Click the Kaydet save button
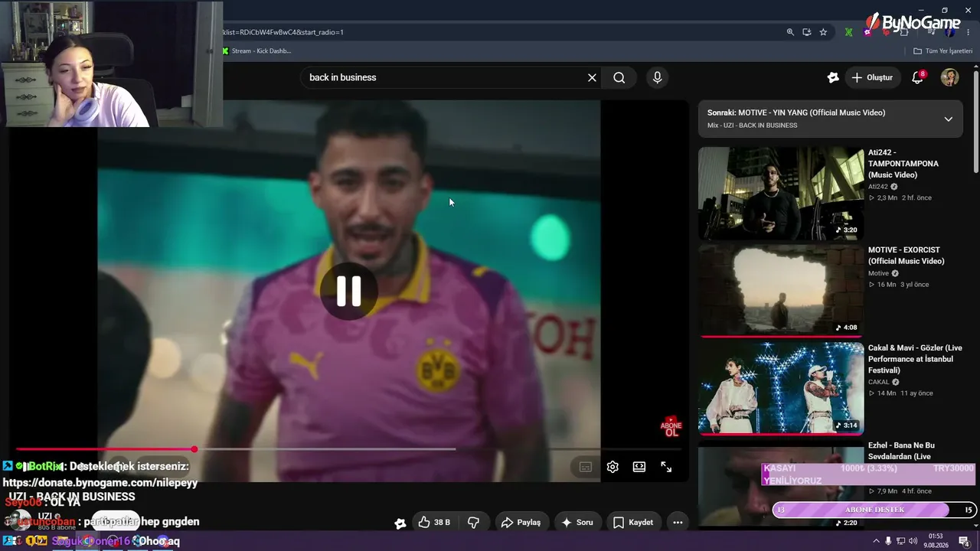 [x=633, y=523]
